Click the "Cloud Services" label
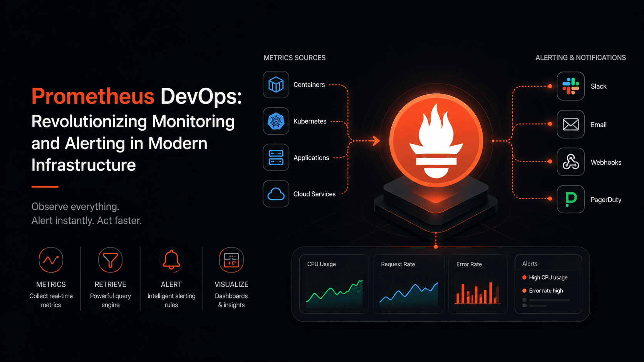 tap(314, 194)
